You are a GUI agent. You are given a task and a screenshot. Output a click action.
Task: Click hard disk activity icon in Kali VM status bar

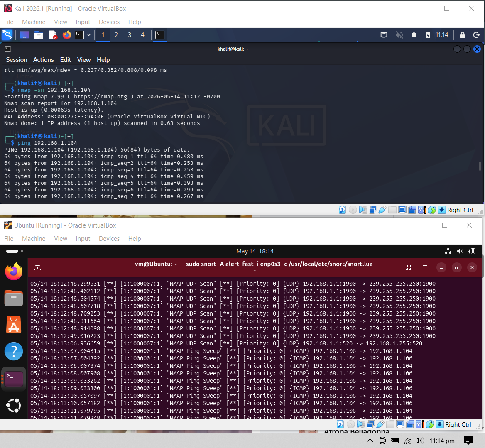(x=342, y=210)
